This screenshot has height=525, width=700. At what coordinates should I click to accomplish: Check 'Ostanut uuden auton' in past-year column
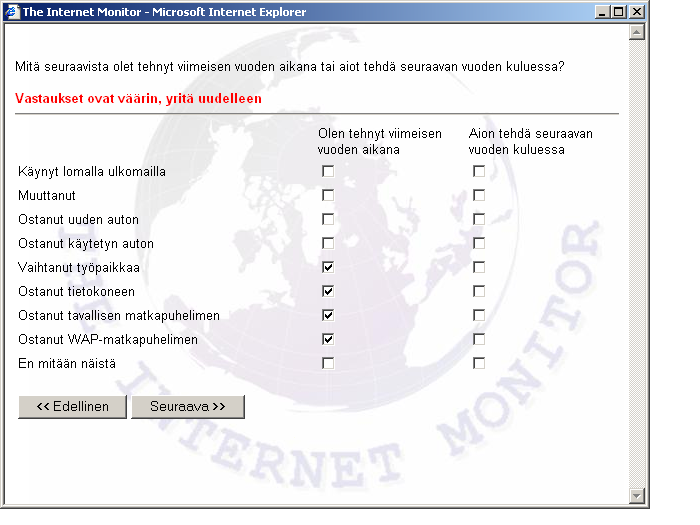(x=328, y=219)
